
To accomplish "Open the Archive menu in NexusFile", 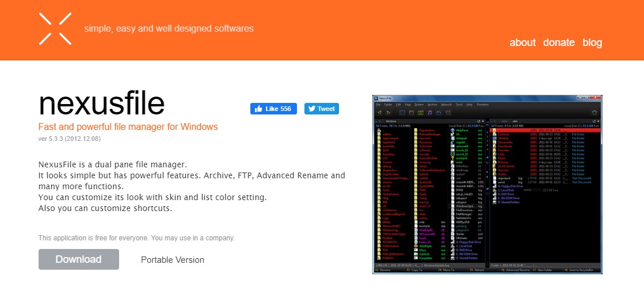I will click(x=433, y=105).
